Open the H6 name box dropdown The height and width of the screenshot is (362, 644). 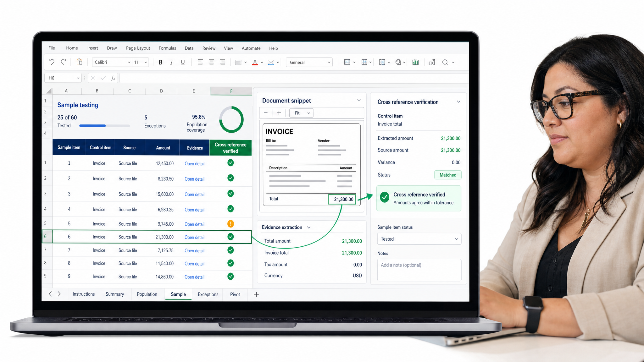coord(78,78)
